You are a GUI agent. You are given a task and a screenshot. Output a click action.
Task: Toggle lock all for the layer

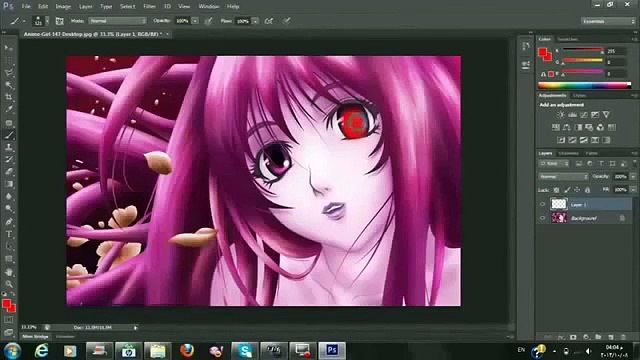coord(587,190)
